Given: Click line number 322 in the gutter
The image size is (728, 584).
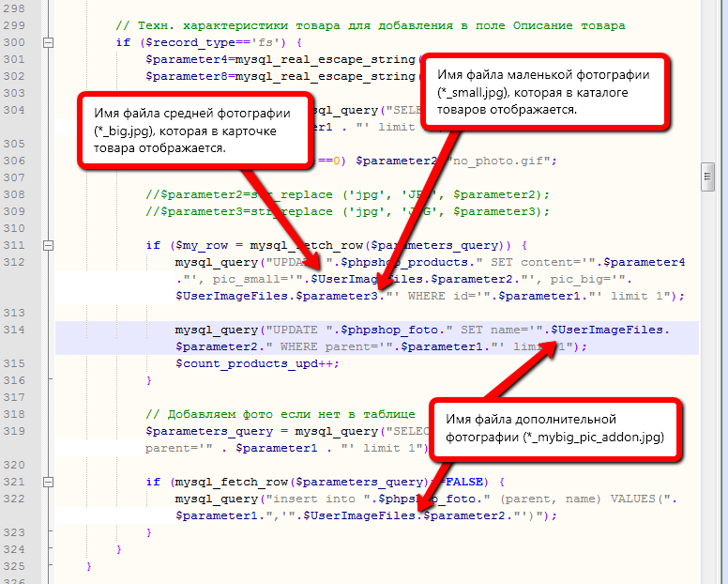Looking at the screenshot, I should [x=14, y=499].
